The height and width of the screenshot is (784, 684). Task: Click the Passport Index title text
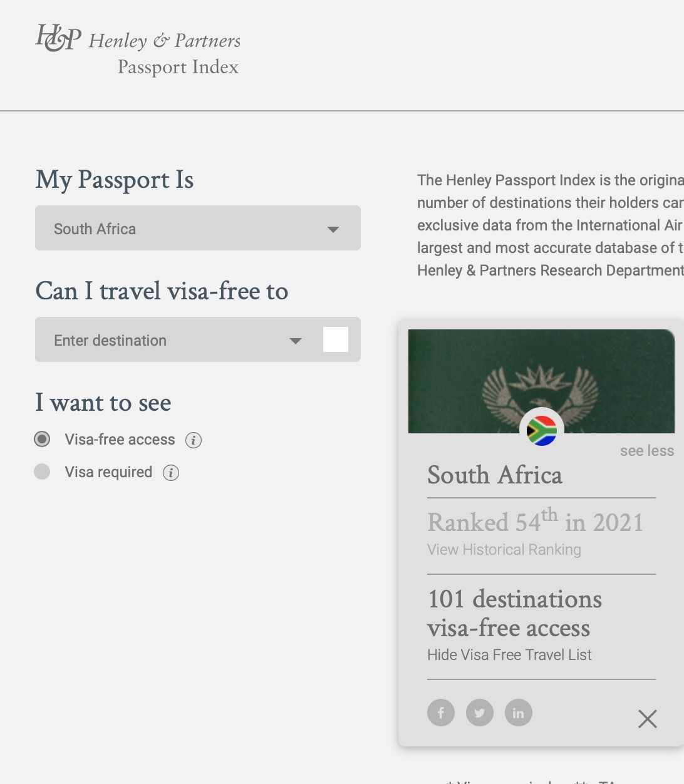click(178, 67)
